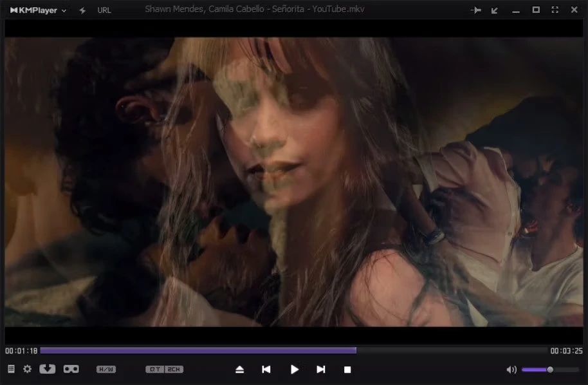Open the URL menu item
Image resolution: width=588 pixels, height=385 pixels.
[x=104, y=10]
